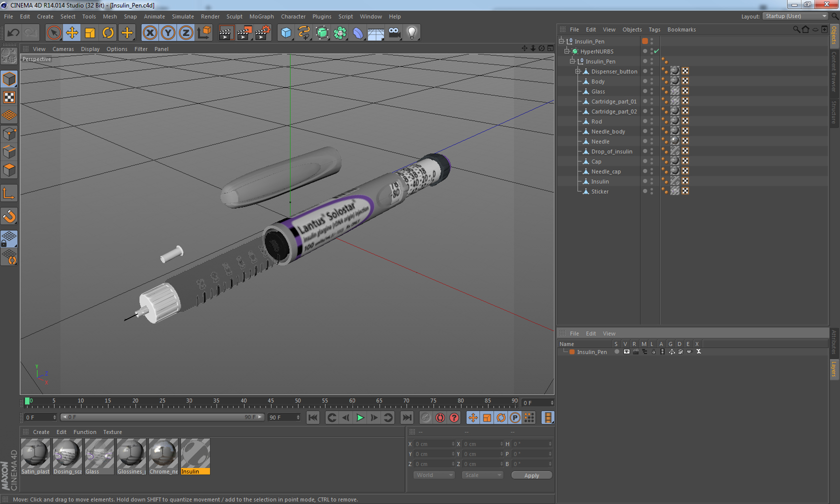Open material manager Texture menu
840x504 pixels.
(x=112, y=432)
